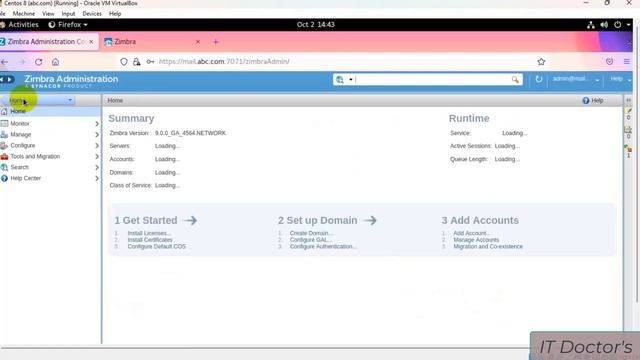Open Firefox home page icon
Screen dimensions: 640x360
tap(56, 62)
